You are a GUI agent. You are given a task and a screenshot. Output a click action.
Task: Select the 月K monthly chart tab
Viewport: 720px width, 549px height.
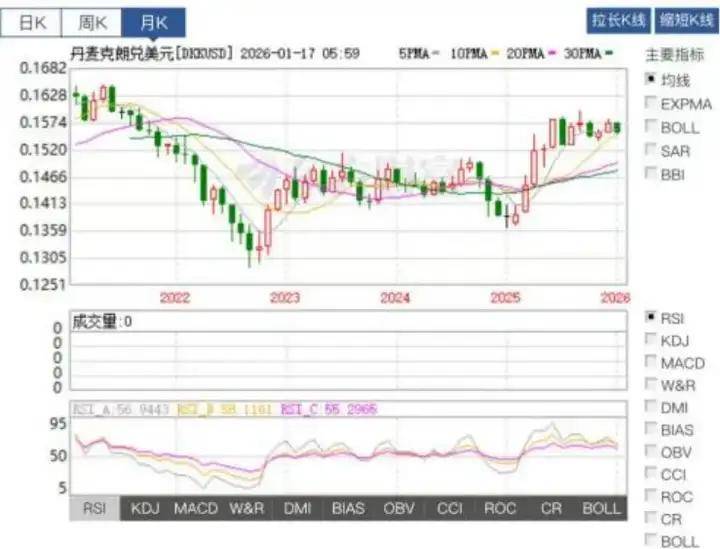click(x=154, y=22)
